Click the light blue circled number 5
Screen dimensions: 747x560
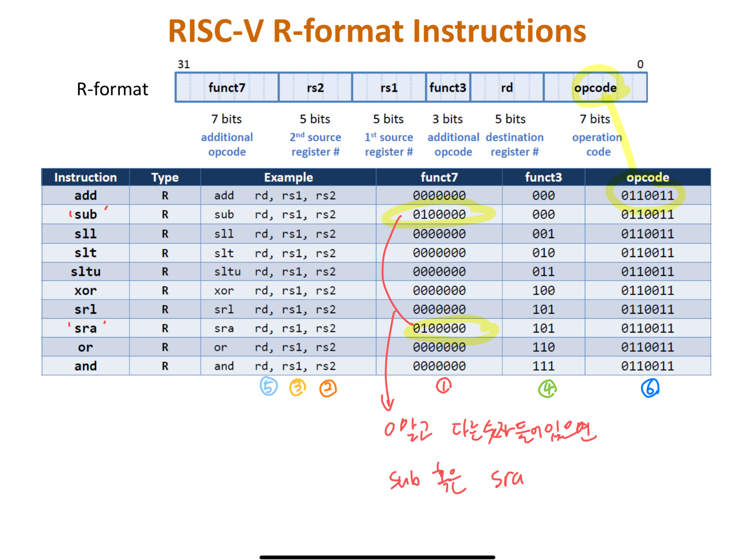pyautogui.click(x=268, y=386)
